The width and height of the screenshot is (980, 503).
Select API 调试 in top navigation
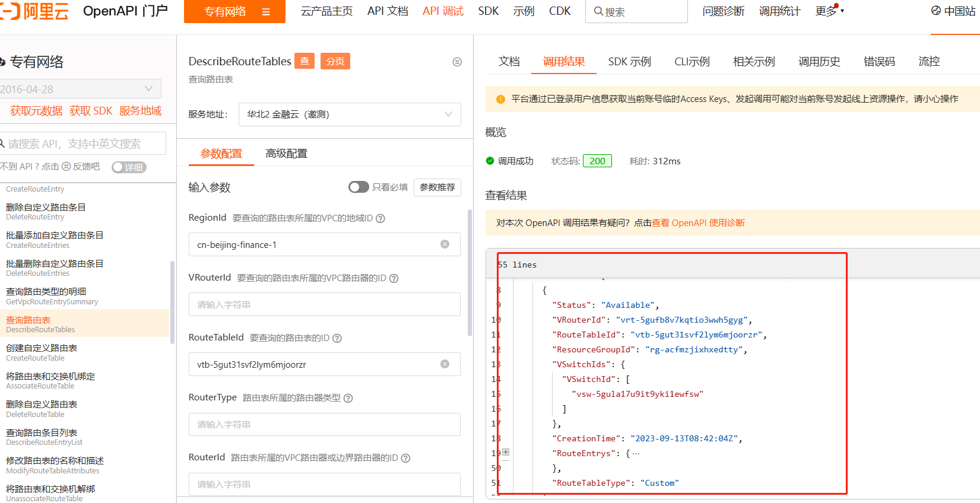[443, 11]
